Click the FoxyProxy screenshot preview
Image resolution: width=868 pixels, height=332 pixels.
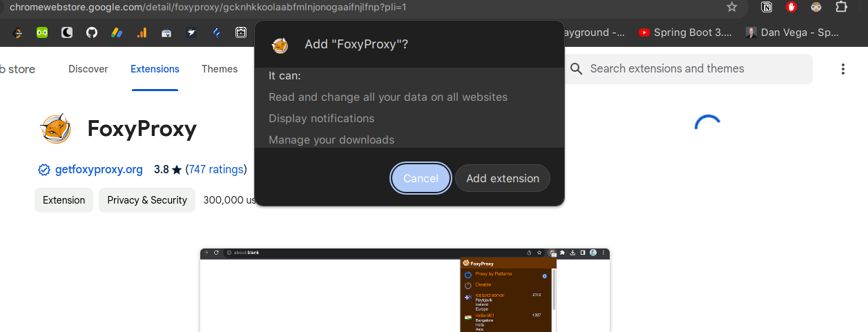pos(405,290)
